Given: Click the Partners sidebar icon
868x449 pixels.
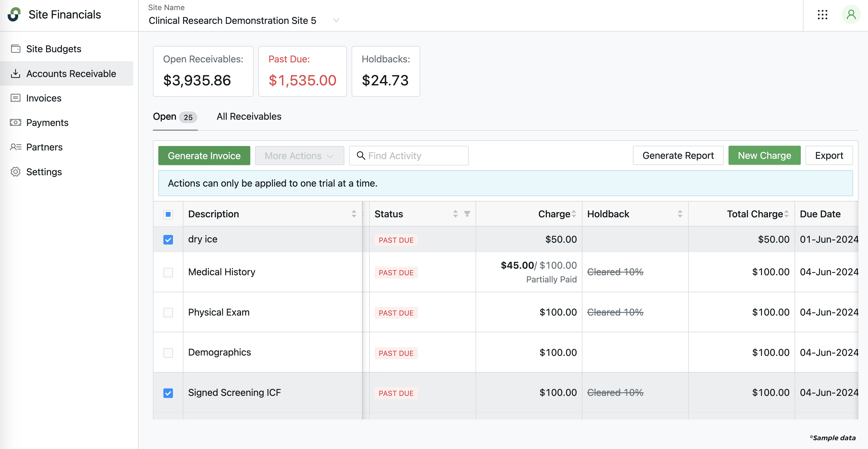Looking at the screenshot, I should click(15, 147).
